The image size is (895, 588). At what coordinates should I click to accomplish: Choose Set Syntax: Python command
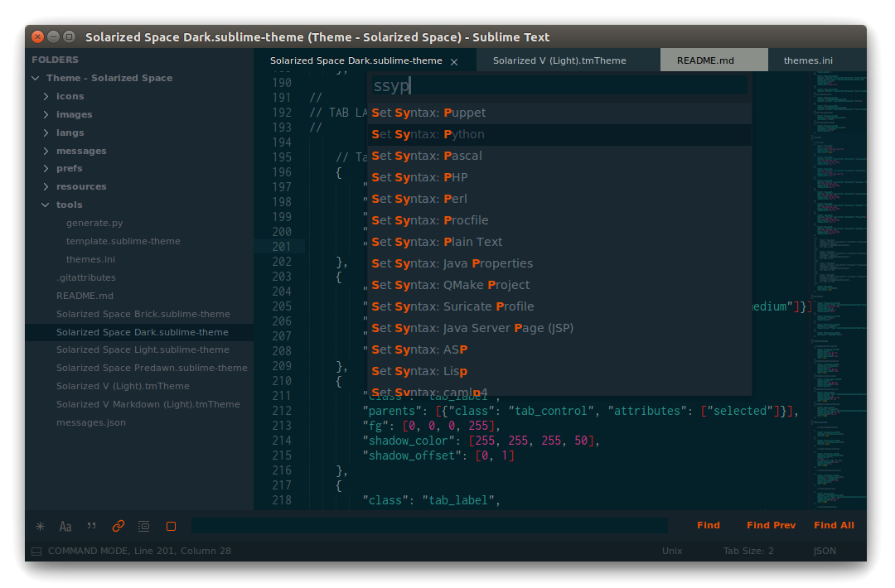(x=559, y=135)
